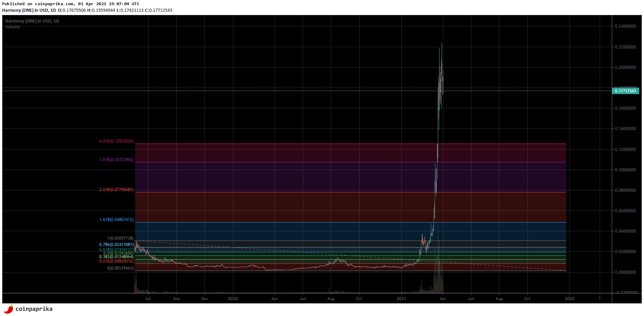Click the 0.10000000 price axis label
The height and width of the screenshot is (316, 644).
coord(625,170)
